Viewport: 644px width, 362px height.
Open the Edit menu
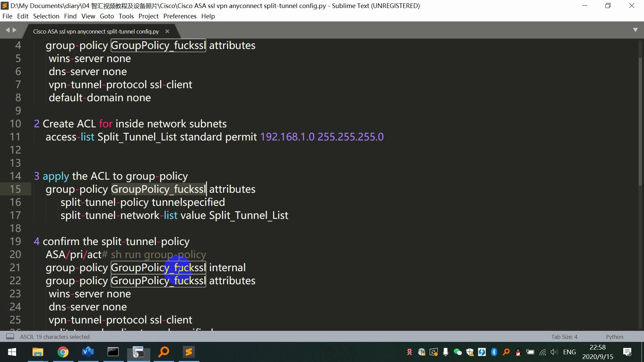click(22, 16)
